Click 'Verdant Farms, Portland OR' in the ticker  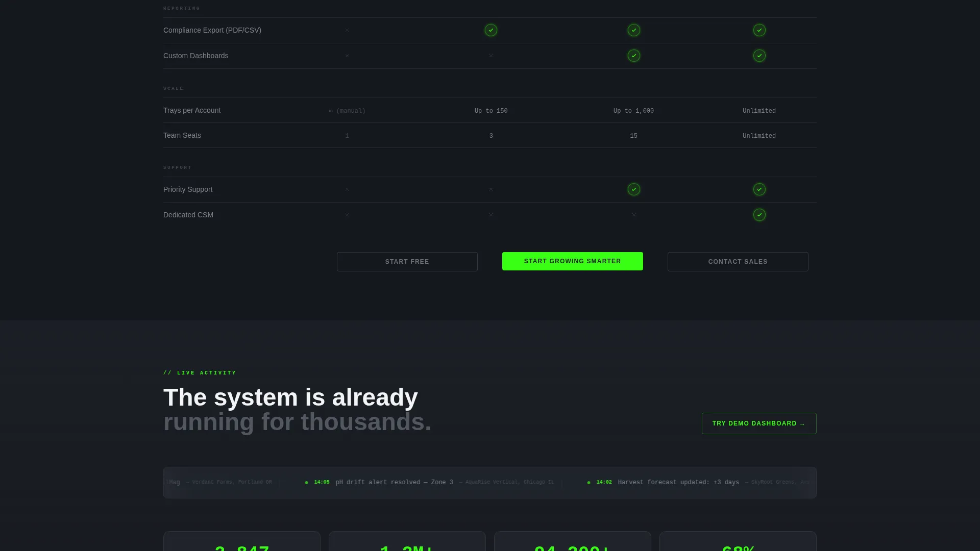point(232,482)
